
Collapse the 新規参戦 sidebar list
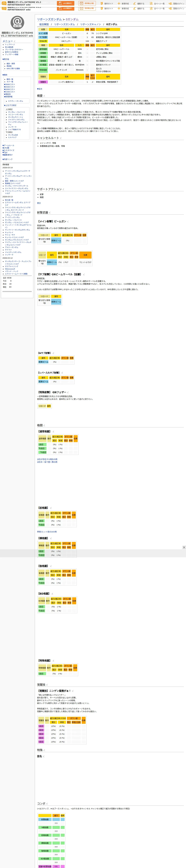click(8, 97)
